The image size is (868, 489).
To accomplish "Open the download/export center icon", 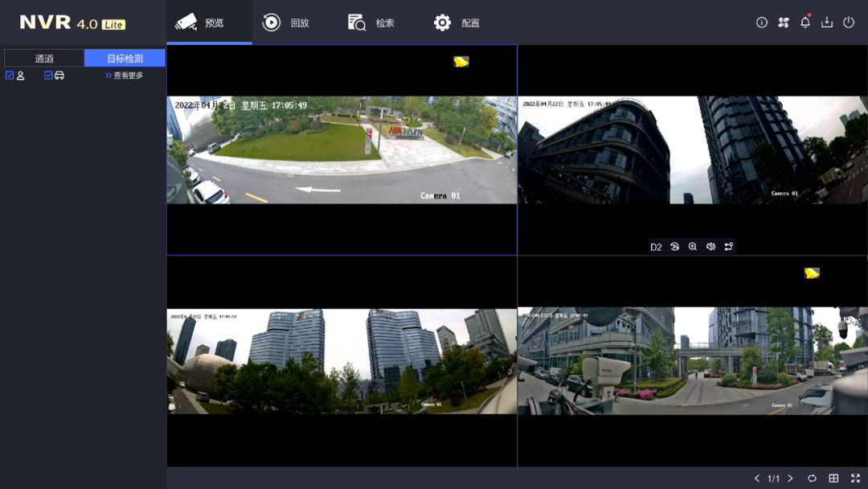I will click(827, 23).
